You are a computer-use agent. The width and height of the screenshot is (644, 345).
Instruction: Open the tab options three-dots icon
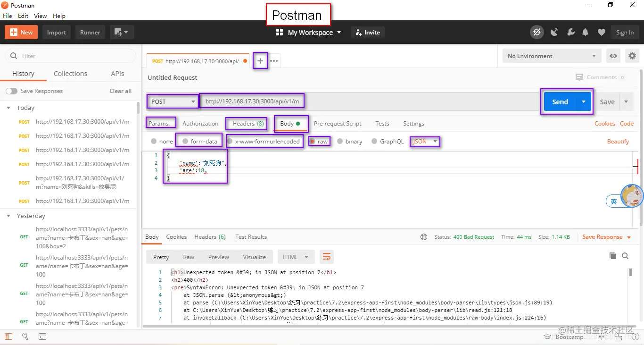[x=274, y=61]
